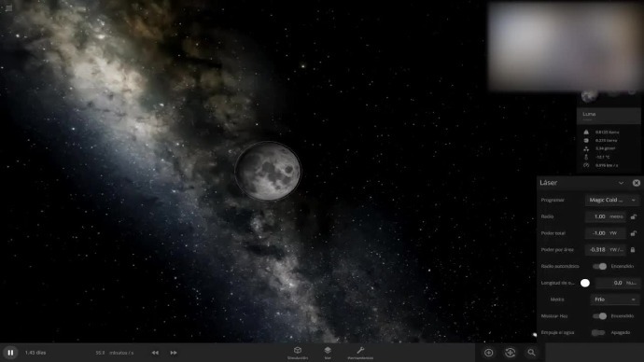
Task: Edit the Longitud de onda value
Action: [618, 283]
